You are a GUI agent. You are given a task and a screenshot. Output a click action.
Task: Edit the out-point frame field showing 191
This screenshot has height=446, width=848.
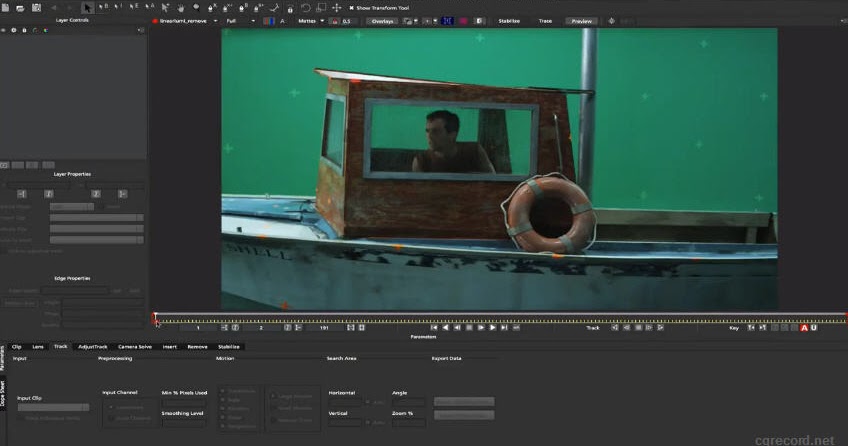pos(324,328)
